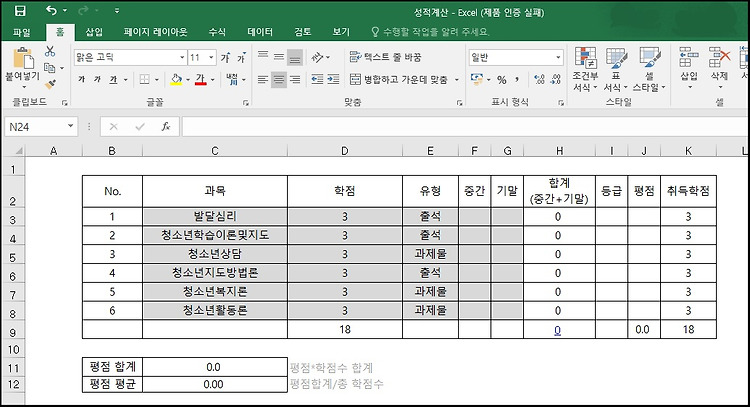Toggle underline formatting
750x407 pixels.
point(113,79)
